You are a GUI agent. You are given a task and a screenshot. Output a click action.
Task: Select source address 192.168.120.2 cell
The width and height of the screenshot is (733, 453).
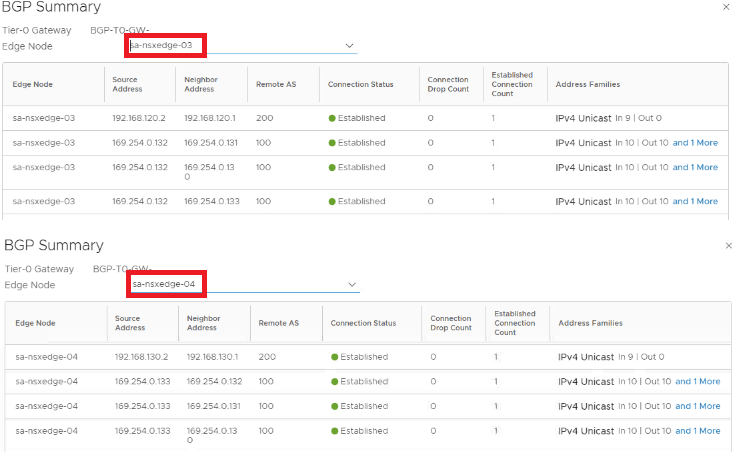pyautogui.click(x=140, y=118)
